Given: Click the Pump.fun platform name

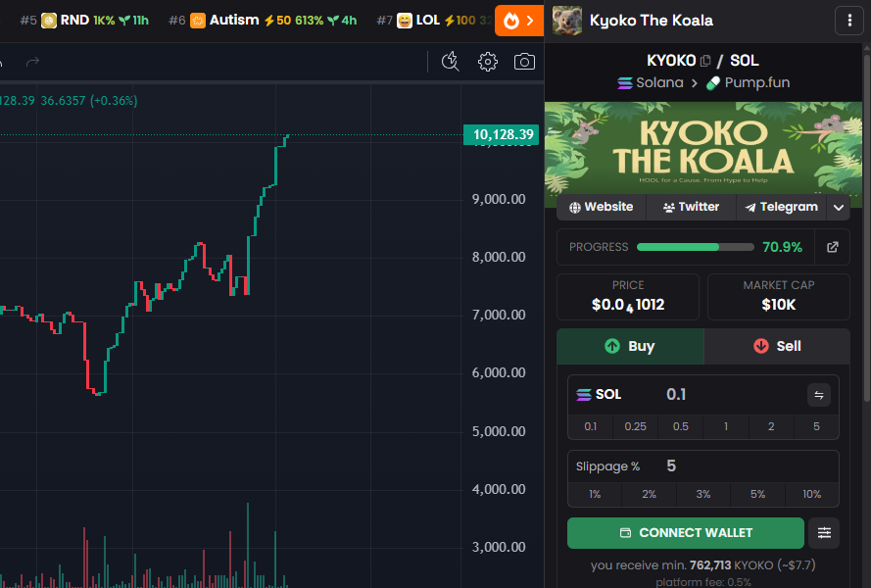Looking at the screenshot, I should 757,83.
